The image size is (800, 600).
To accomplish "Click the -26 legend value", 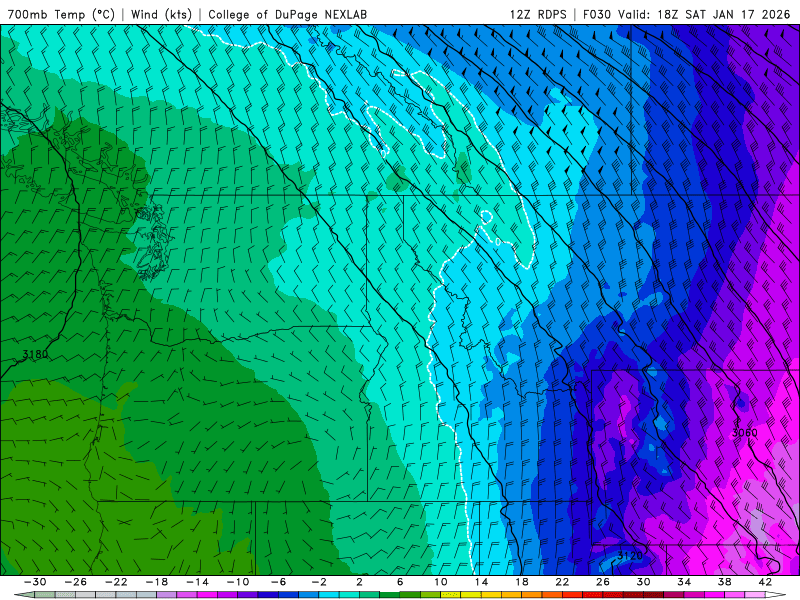I will point(76,582).
